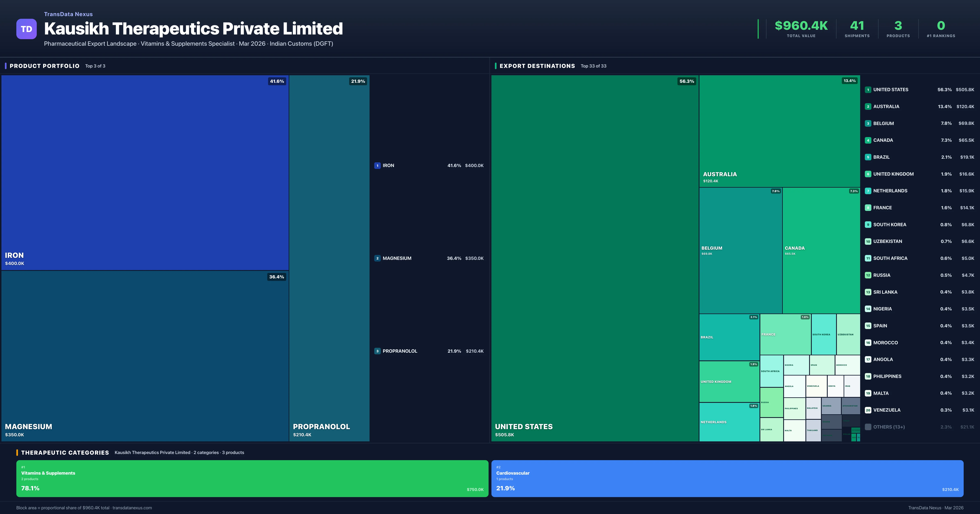Click the Magnesium rank 2 legend badge

(377, 258)
